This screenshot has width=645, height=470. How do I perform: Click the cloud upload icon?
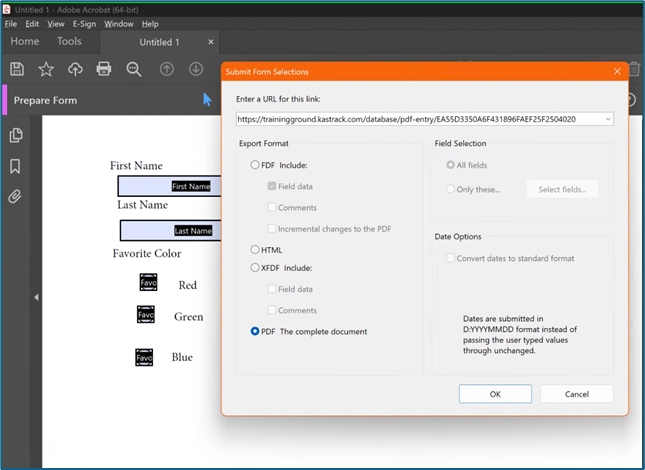[x=75, y=69]
